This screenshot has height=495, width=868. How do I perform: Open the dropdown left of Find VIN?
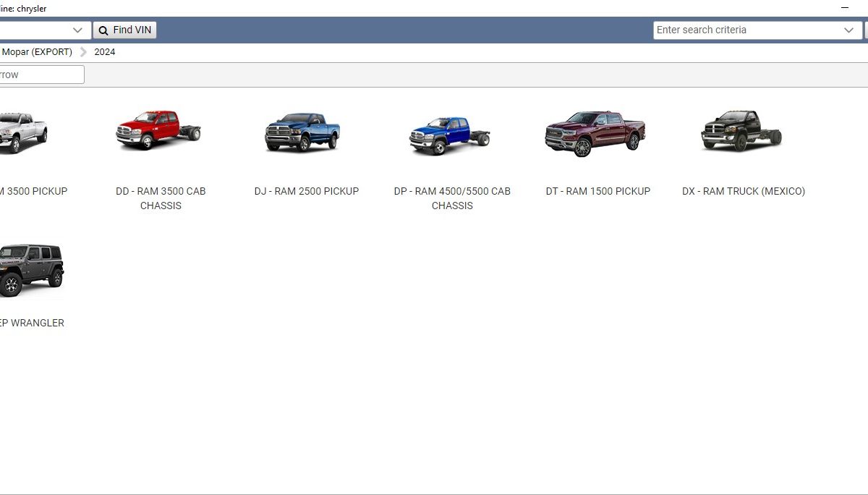77,30
